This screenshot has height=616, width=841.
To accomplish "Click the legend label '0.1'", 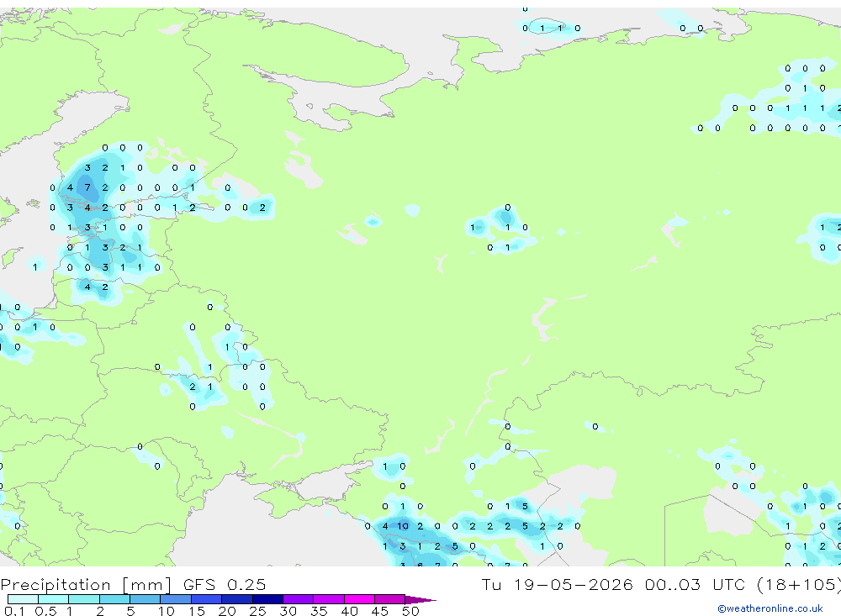I will pos(14,611).
